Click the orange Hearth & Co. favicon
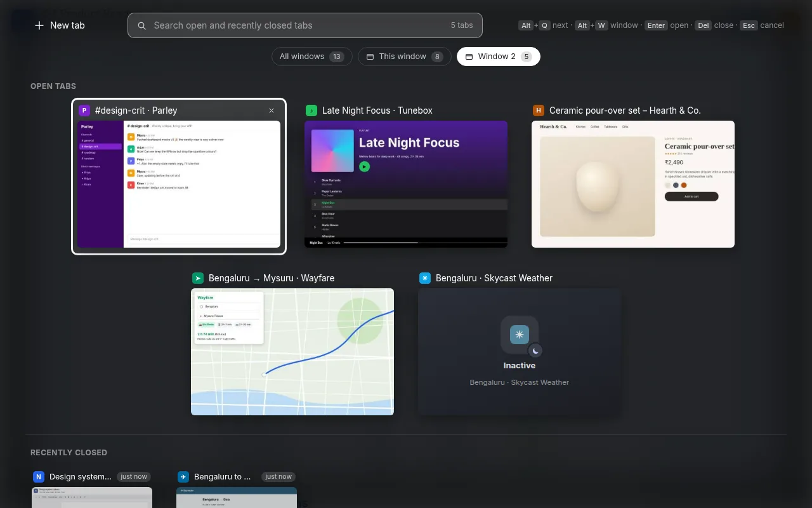The height and width of the screenshot is (508, 812). coord(539,110)
